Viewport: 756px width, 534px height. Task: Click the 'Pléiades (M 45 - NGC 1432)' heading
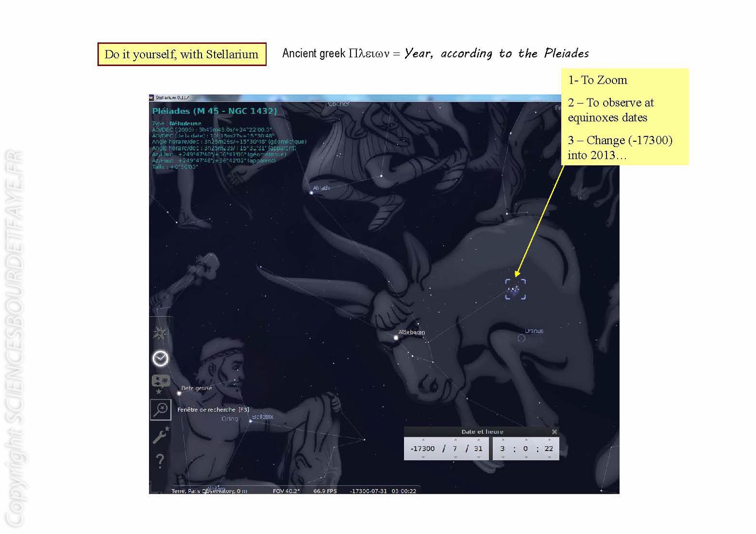pyautogui.click(x=215, y=111)
